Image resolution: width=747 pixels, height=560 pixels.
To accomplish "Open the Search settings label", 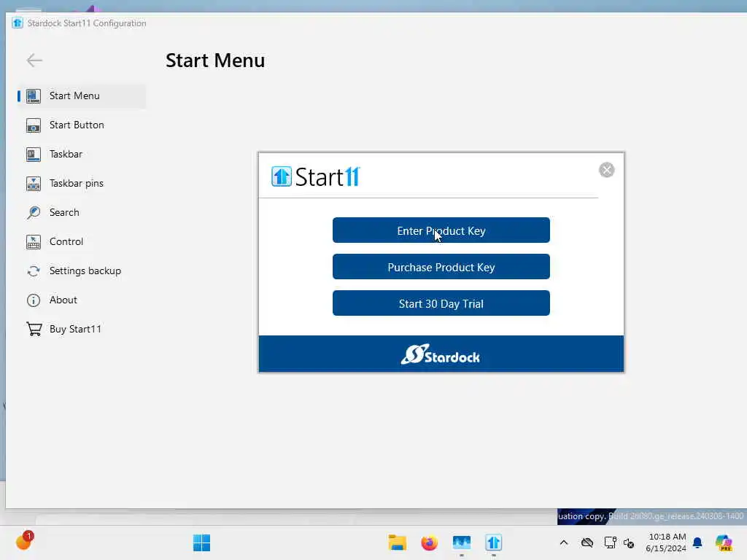I will click(64, 212).
